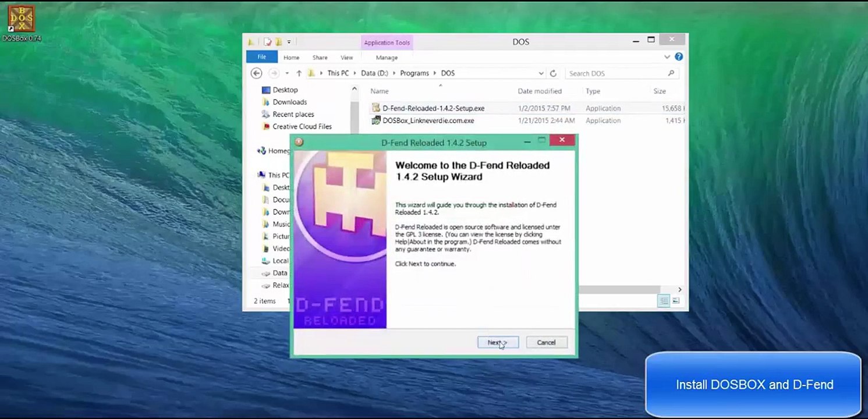This screenshot has width=868, height=419.
Task: Select the Application Tools contextual tab
Action: click(x=387, y=42)
